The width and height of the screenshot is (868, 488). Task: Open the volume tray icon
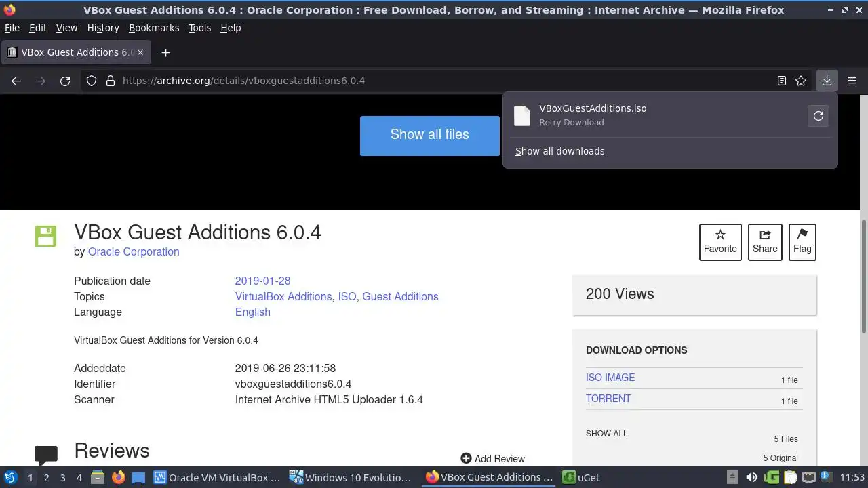[x=751, y=477]
